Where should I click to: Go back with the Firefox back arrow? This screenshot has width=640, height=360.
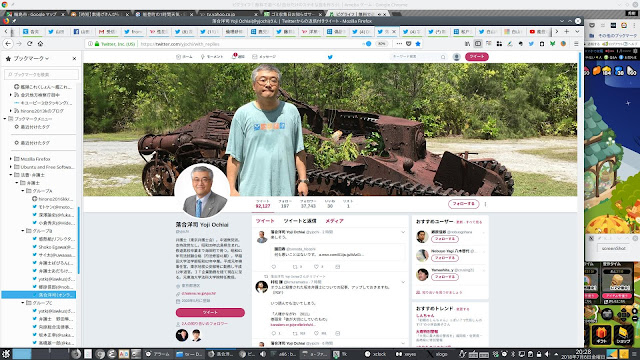tap(8, 43)
